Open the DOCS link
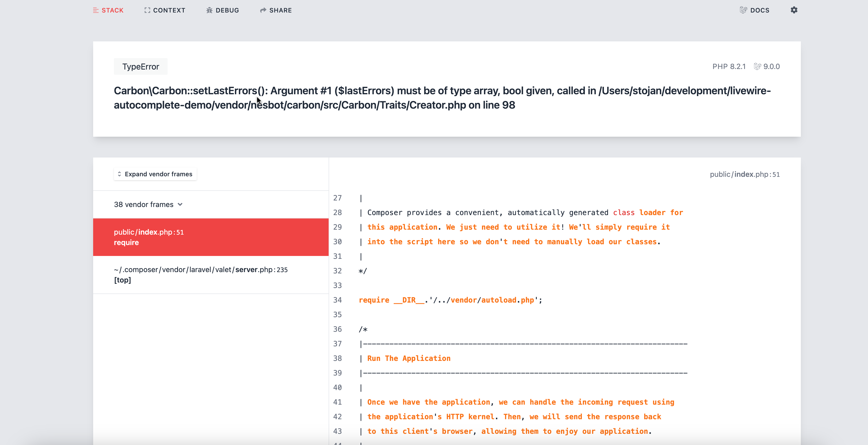Viewport: 868px width, 445px height. tap(759, 10)
